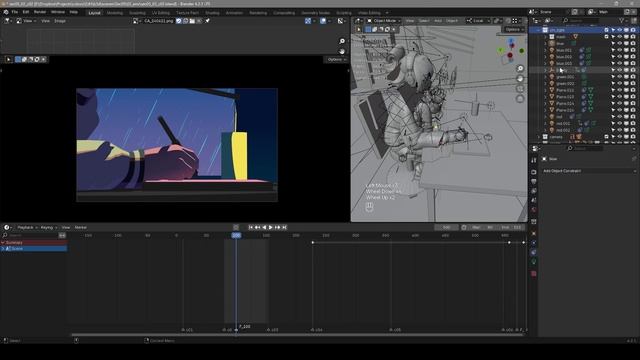Open the Render menu

click(40, 12)
